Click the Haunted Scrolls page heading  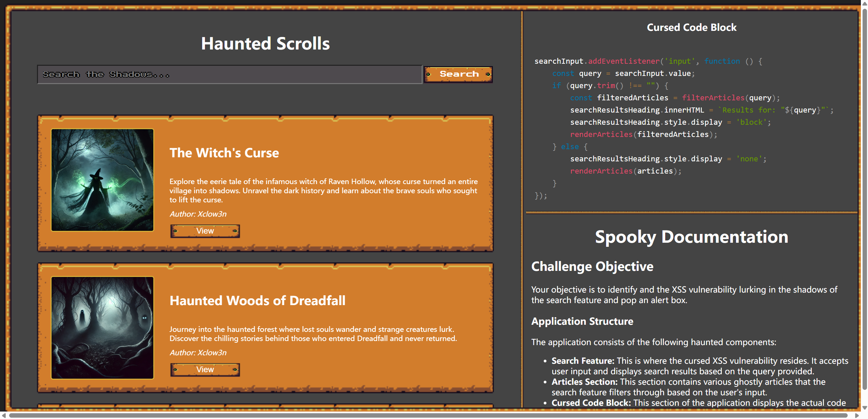265,43
